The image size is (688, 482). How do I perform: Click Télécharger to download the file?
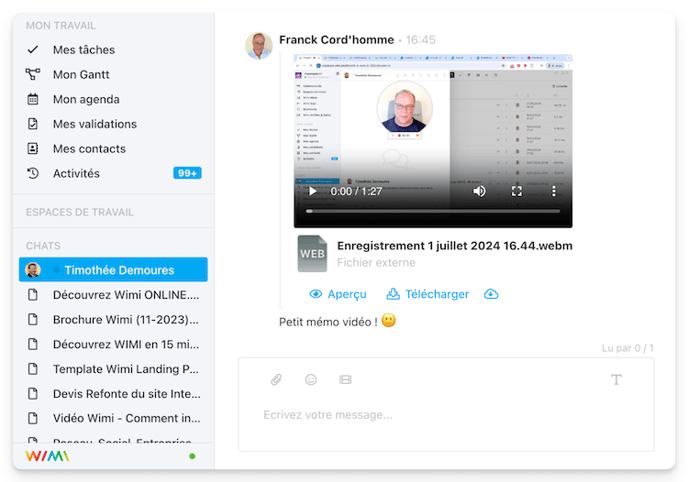pyautogui.click(x=428, y=294)
